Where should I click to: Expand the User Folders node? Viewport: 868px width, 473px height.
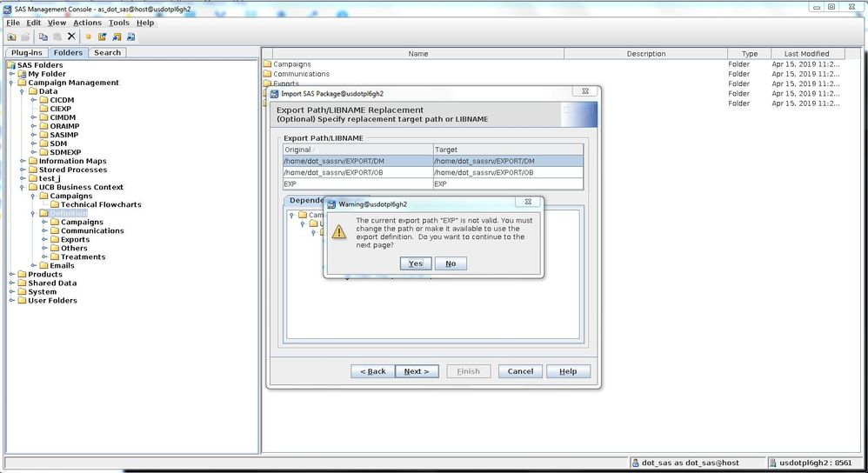(x=11, y=301)
